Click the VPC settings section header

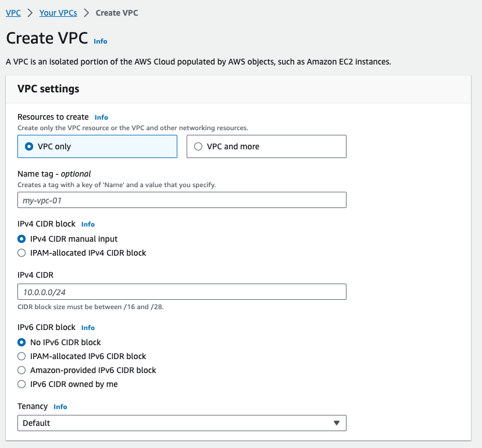click(48, 89)
